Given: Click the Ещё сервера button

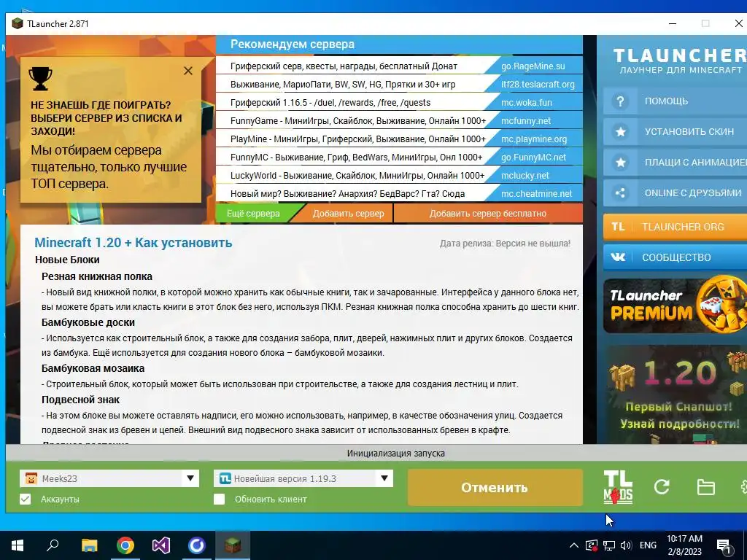Looking at the screenshot, I should point(253,214).
